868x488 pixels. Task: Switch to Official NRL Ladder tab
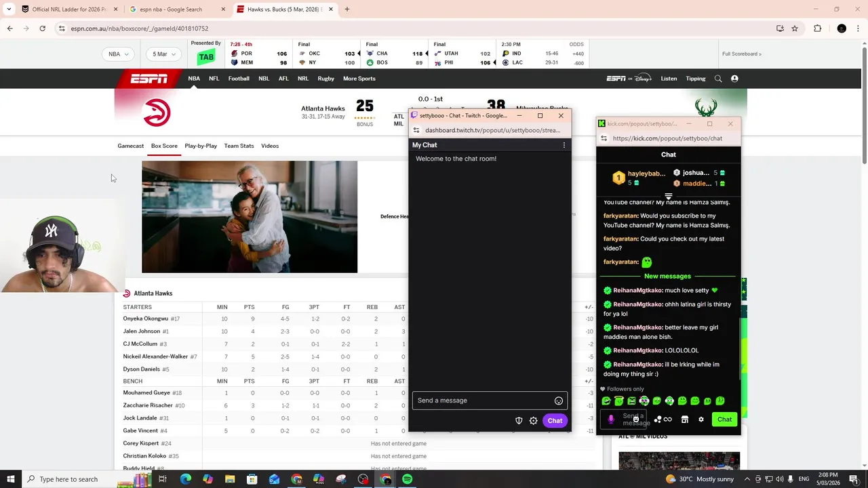69,9
